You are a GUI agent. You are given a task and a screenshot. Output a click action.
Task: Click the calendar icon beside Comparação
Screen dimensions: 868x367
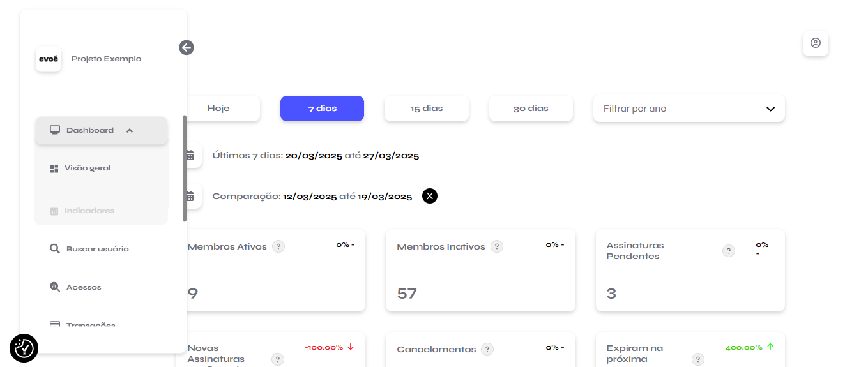[x=190, y=196]
